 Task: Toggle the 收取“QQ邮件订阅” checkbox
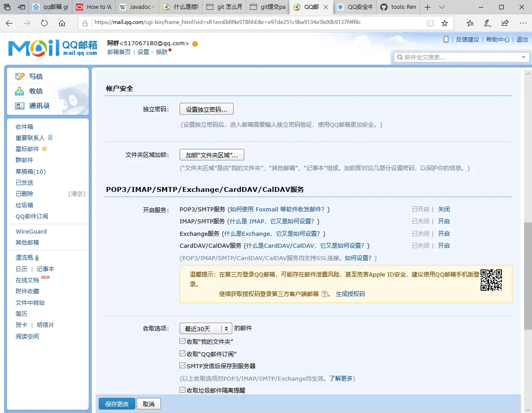[x=182, y=354]
